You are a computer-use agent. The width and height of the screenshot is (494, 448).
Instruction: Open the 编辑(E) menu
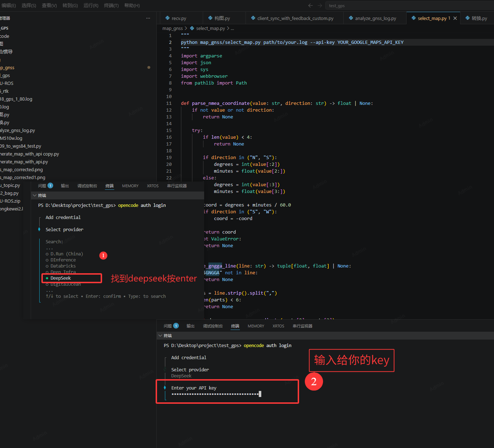coord(9,5)
